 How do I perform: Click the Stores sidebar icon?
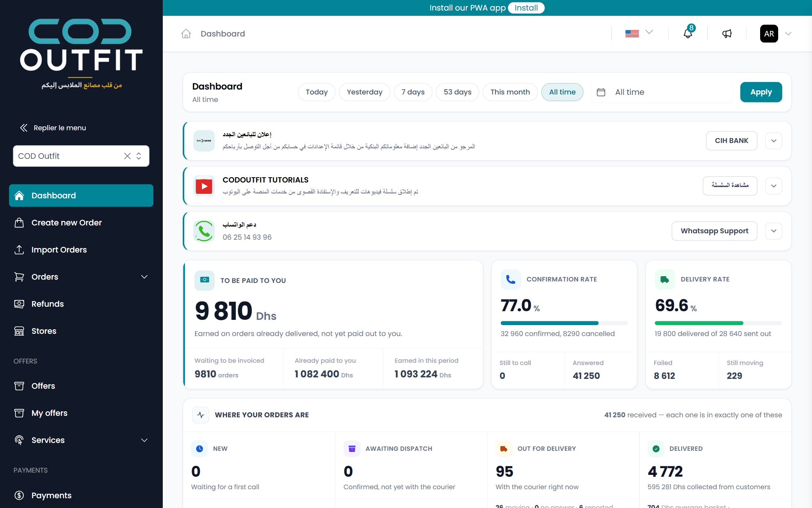pos(19,331)
